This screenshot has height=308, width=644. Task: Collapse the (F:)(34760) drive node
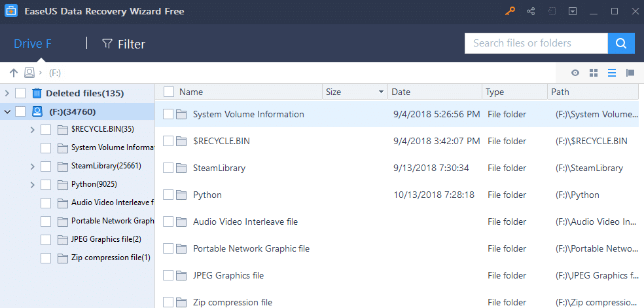click(x=7, y=111)
